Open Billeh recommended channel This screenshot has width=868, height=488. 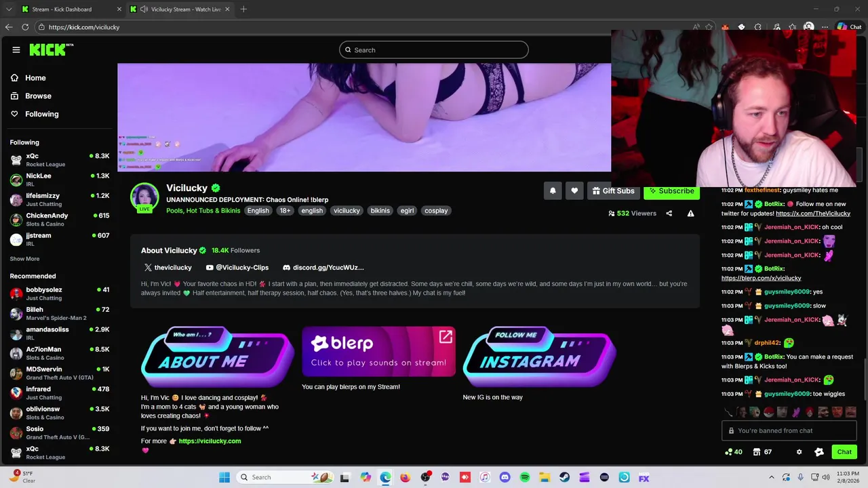pyautogui.click(x=59, y=313)
